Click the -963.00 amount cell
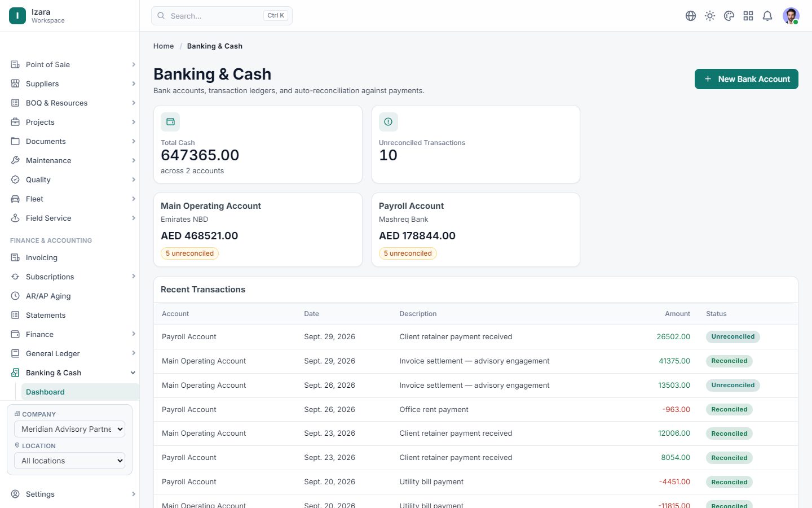The height and width of the screenshot is (508, 812). tap(676, 410)
